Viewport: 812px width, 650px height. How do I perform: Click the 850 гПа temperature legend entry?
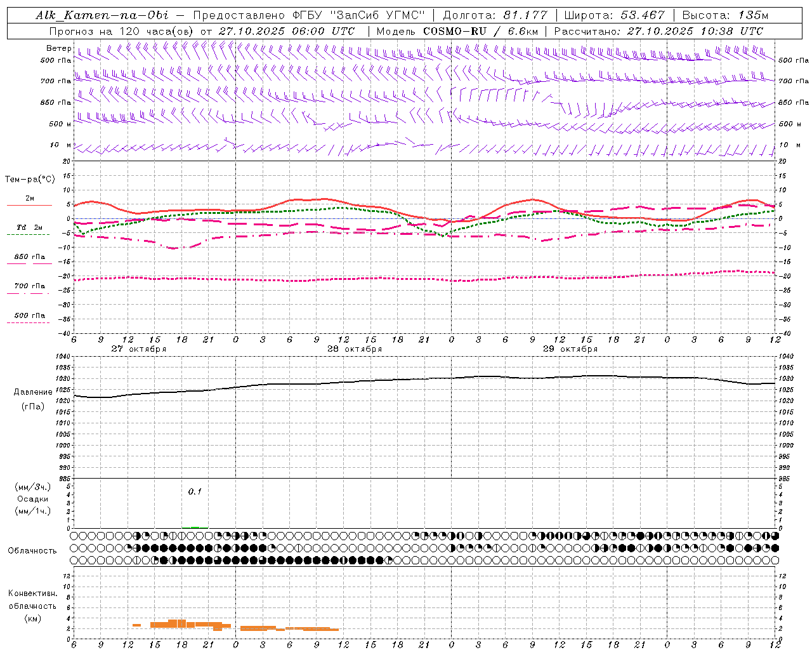pyautogui.click(x=29, y=257)
